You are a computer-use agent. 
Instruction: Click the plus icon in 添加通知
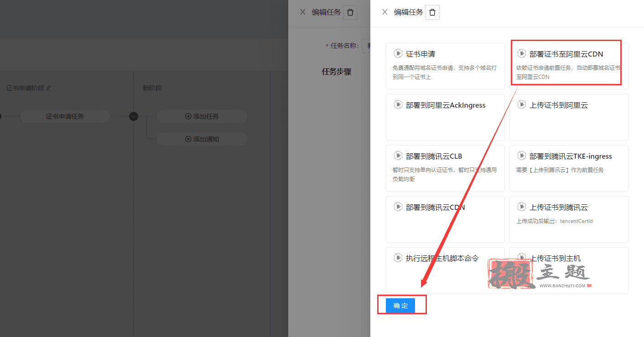click(x=188, y=139)
